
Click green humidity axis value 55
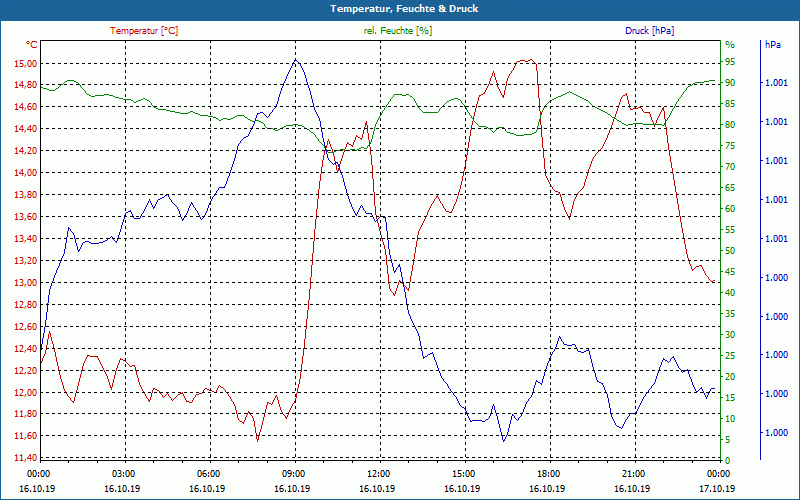click(730, 230)
